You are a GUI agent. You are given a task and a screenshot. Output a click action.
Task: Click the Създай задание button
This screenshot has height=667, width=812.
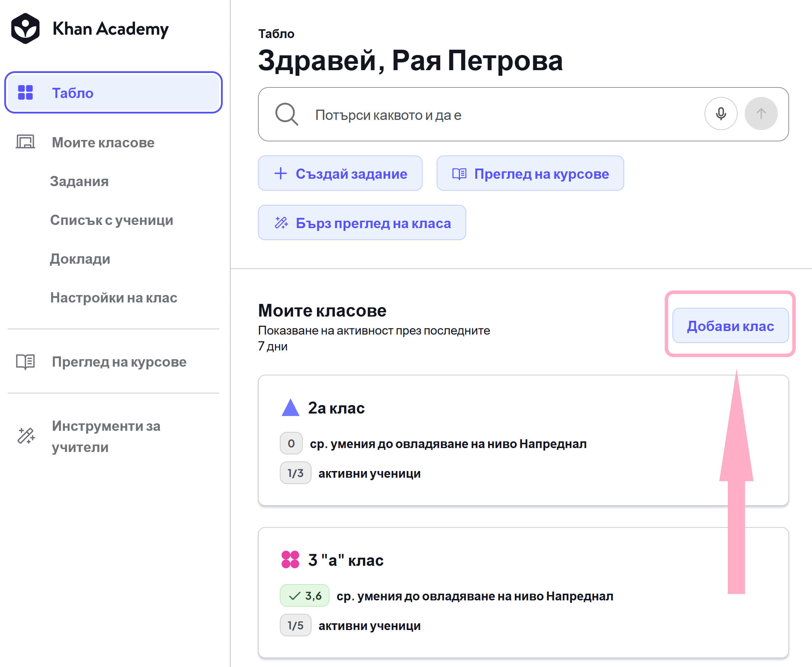pyautogui.click(x=340, y=173)
